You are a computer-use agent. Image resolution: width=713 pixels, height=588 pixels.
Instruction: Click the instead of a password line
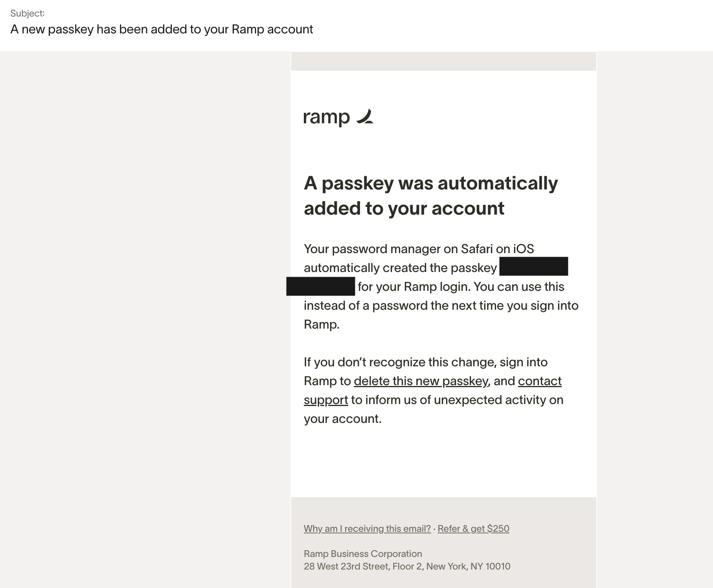[441, 305]
